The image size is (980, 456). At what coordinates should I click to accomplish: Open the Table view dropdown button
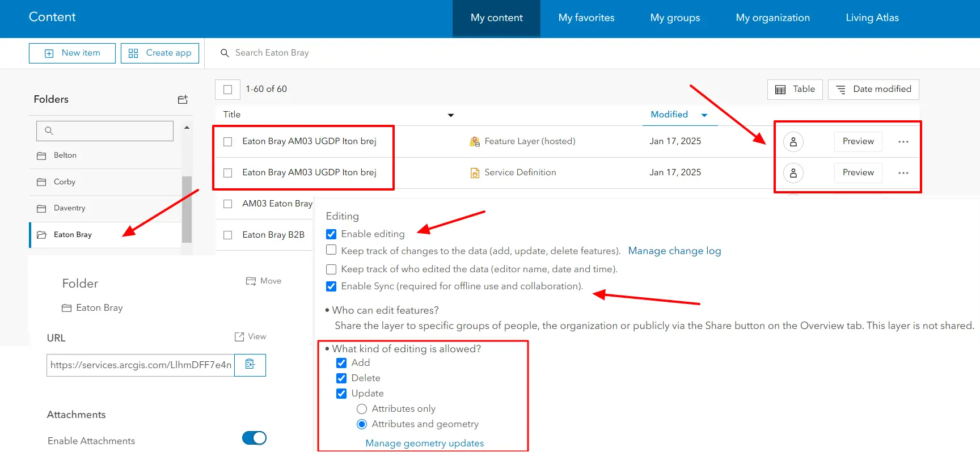pos(795,89)
